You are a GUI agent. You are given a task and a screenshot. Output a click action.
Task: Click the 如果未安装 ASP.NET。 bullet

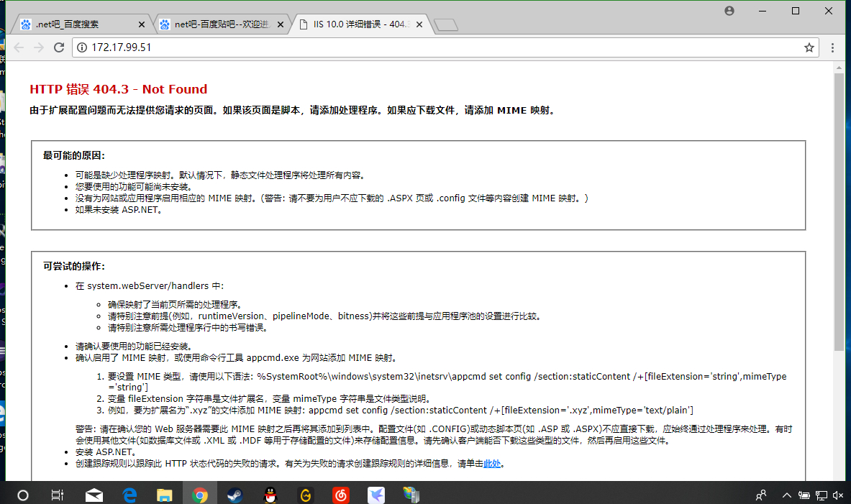tap(120, 210)
